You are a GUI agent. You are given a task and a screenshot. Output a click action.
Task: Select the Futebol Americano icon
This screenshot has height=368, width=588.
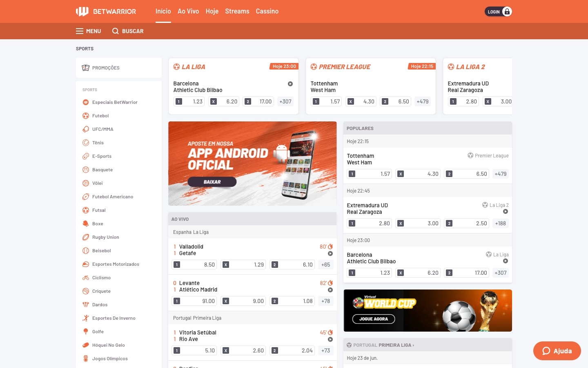pos(86,197)
